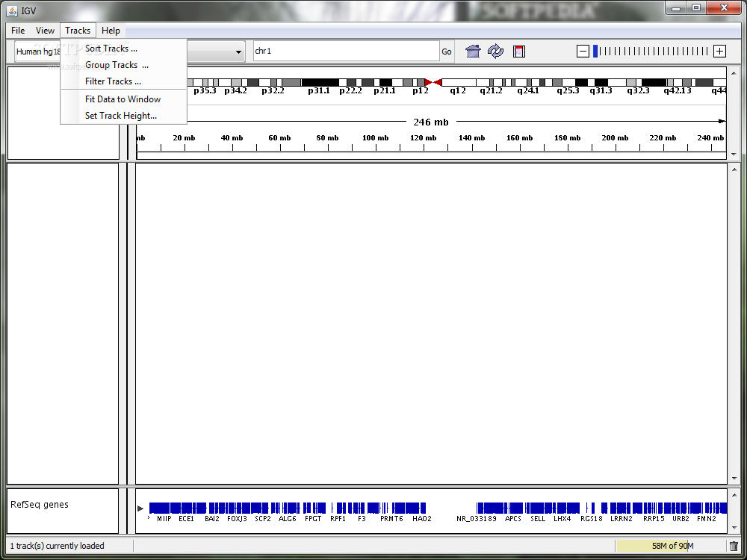The image size is (747, 560).
Task: Click the LHX4 gene label
Action: 562,519
